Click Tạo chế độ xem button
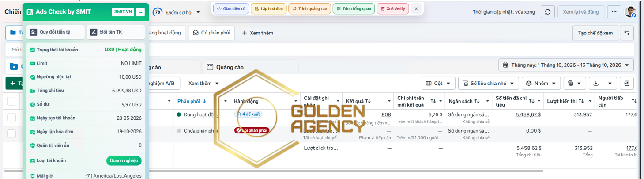This screenshot has height=179, width=644. (x=595, y=33)
